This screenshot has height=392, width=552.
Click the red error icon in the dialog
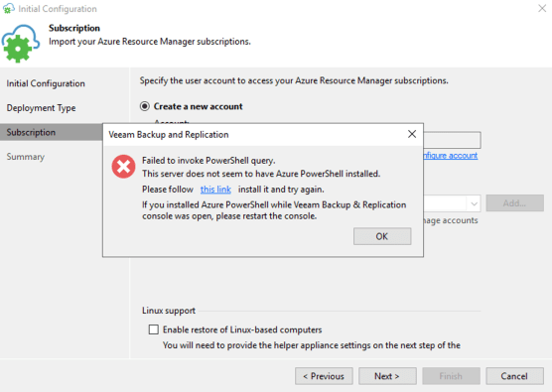tap(123, 167)
